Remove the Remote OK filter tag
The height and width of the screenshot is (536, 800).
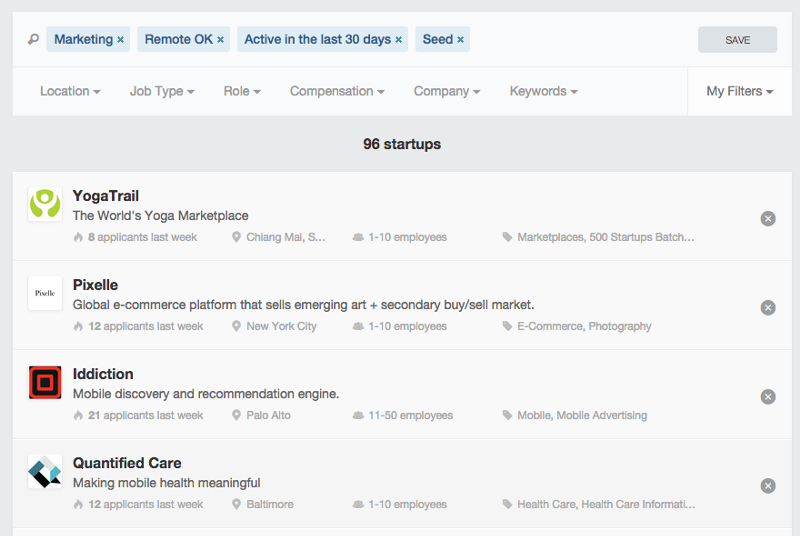[220, 40]
